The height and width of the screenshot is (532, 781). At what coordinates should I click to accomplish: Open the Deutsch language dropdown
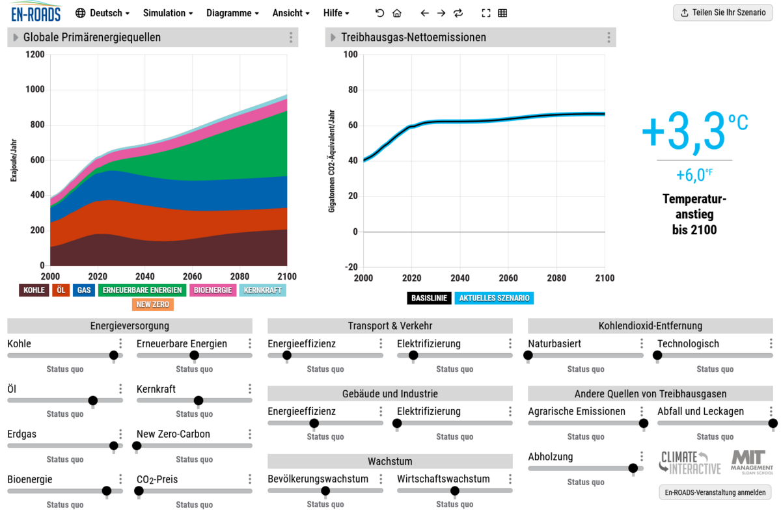103,13
